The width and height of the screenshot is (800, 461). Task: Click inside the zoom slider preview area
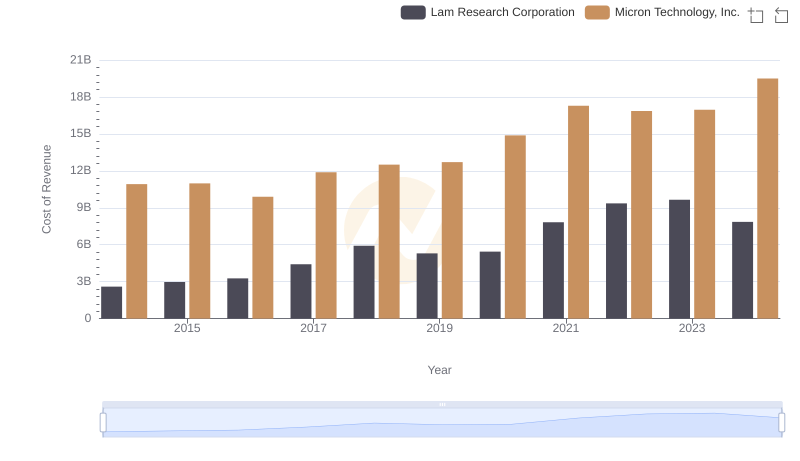point(442,423)
